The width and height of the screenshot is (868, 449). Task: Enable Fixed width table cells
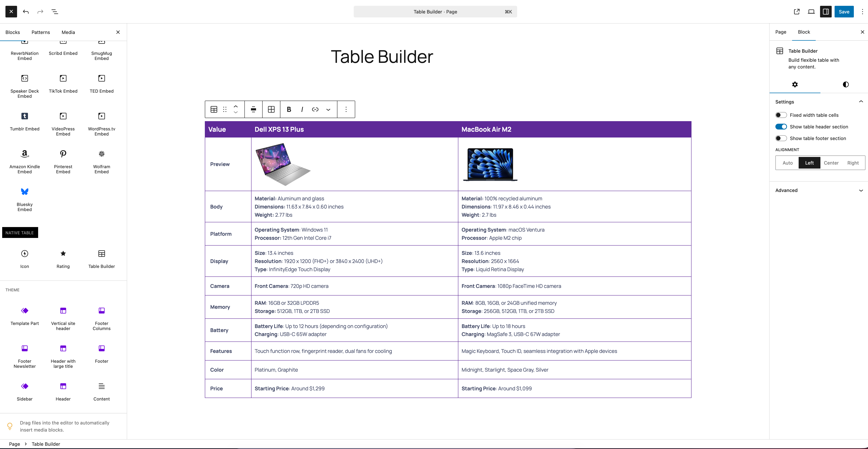781,115
